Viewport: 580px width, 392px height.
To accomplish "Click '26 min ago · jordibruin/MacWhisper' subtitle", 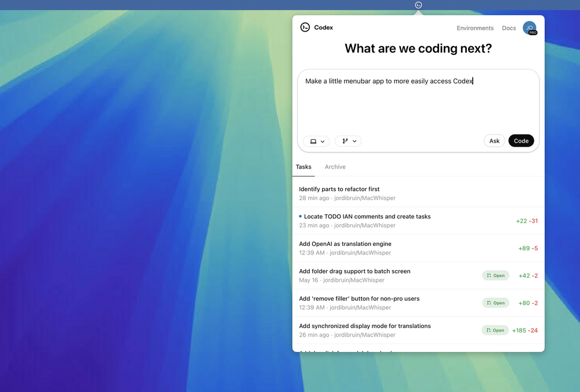I will 347,335.
